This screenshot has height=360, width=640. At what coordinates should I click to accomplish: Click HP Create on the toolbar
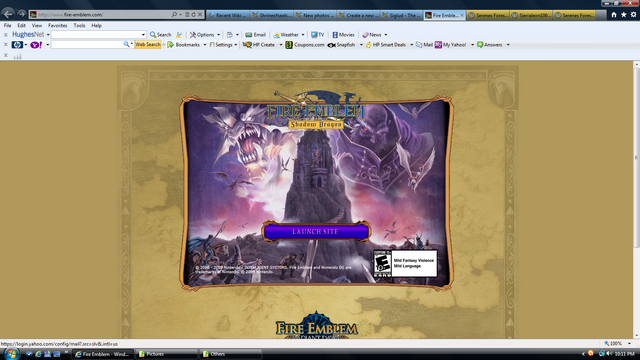pyautogui.click(x=259, y=45)
